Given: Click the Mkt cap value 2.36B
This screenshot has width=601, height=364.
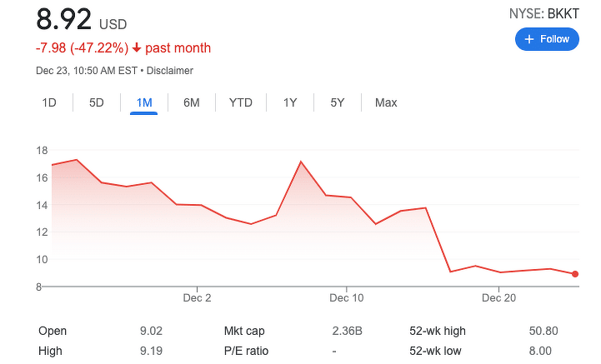Looking at the screenshot, I should (x=348, y=331).
